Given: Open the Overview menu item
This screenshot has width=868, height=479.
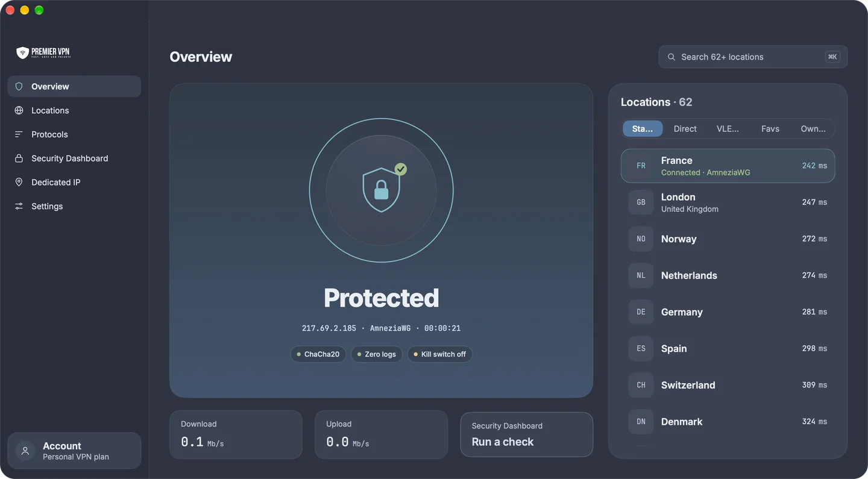Looking at the screenshot, I should coord(74,86).
